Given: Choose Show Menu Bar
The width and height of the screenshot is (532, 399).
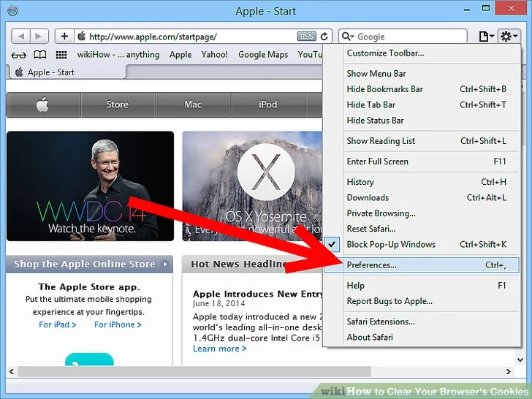Looking at the screenshot, I should coord(422,74).
